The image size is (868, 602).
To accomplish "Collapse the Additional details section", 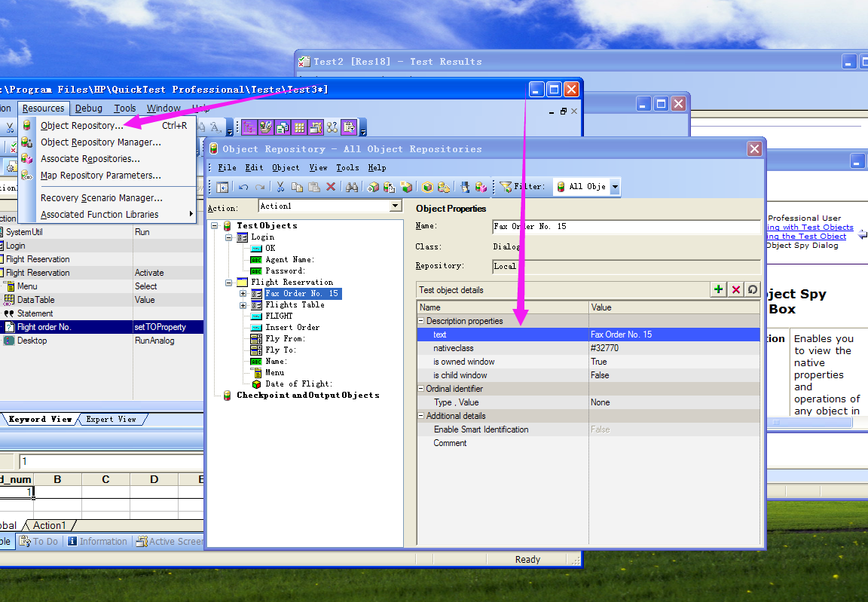I will tap(420, 416).
